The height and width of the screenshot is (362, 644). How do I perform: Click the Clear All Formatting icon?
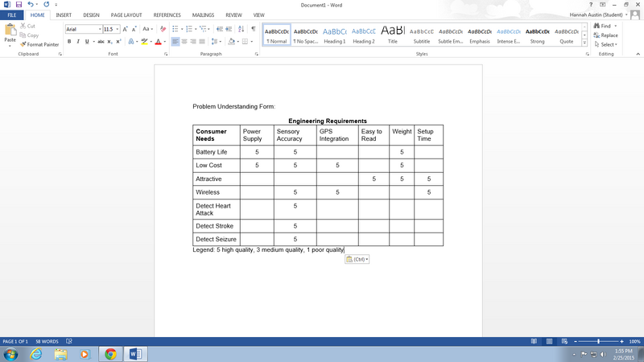tap(163, 29)
